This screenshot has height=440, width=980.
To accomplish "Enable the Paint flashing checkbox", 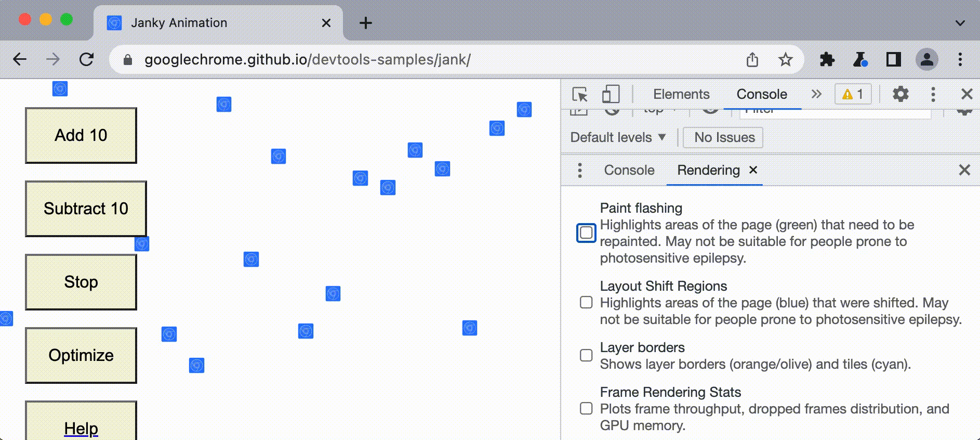I will coord(586,232).
